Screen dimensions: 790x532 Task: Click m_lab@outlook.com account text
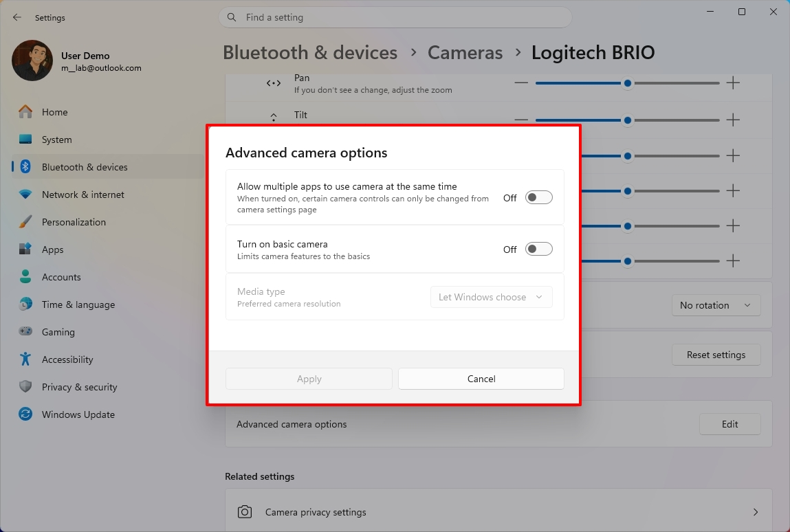pyautogui.click(x=101, y=68)
